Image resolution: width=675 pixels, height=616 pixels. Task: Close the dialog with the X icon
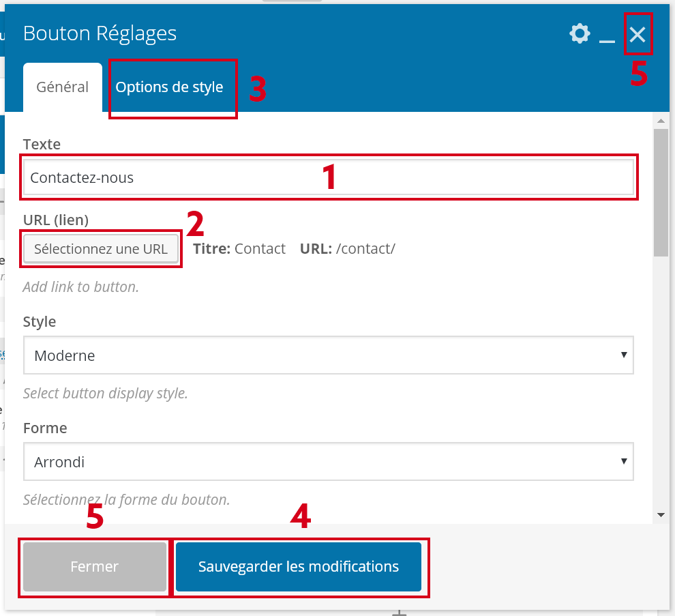point(637,34)
